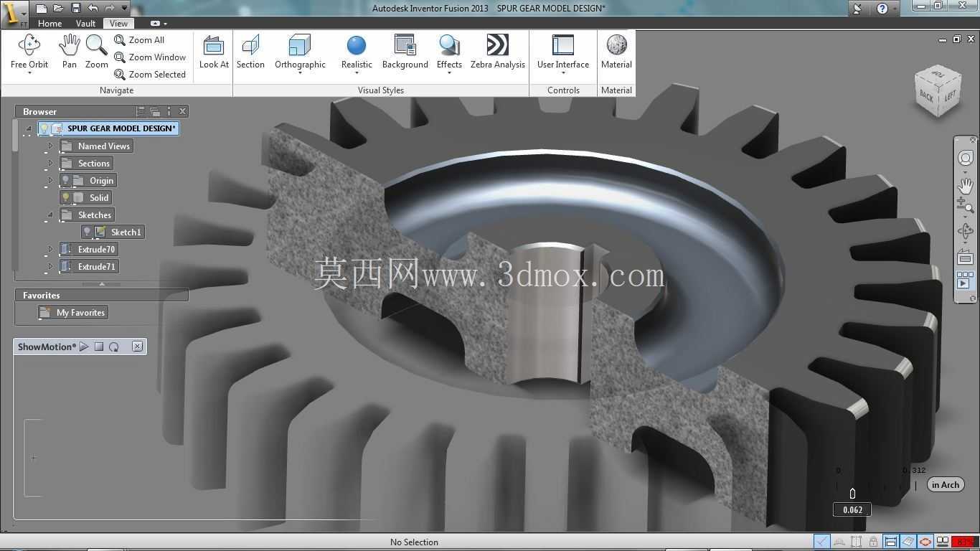Open User Interface controls

click(x=563, y=52)
